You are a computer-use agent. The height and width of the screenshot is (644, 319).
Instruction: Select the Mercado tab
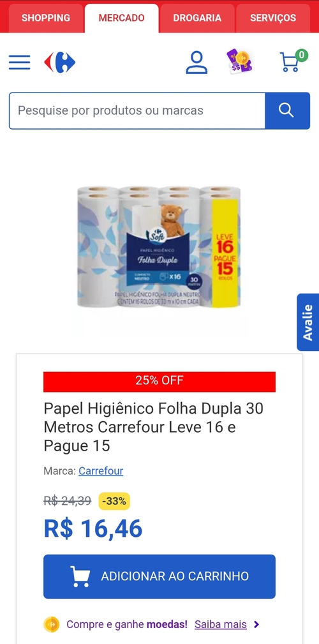click(x=121, y=18)
